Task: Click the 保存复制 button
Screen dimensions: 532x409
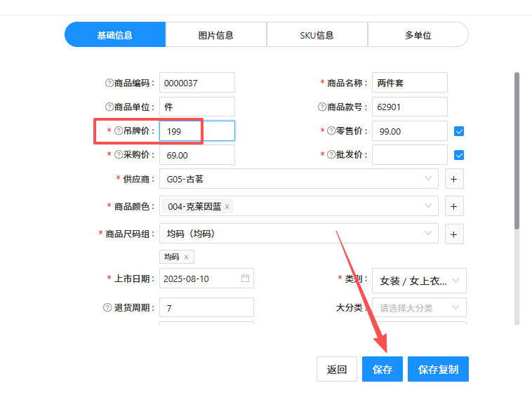Action: tap(438, 369)
